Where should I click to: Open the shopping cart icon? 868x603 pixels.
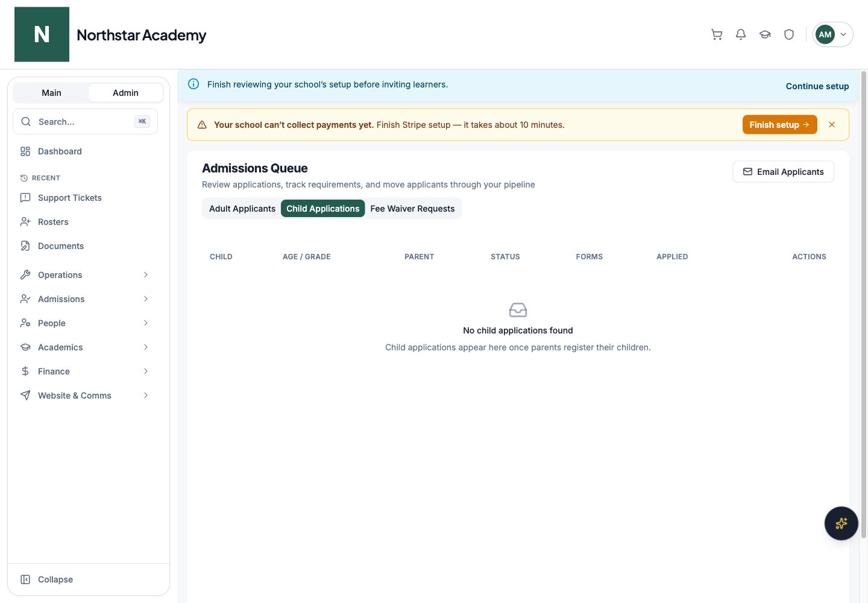pos(717,34)
